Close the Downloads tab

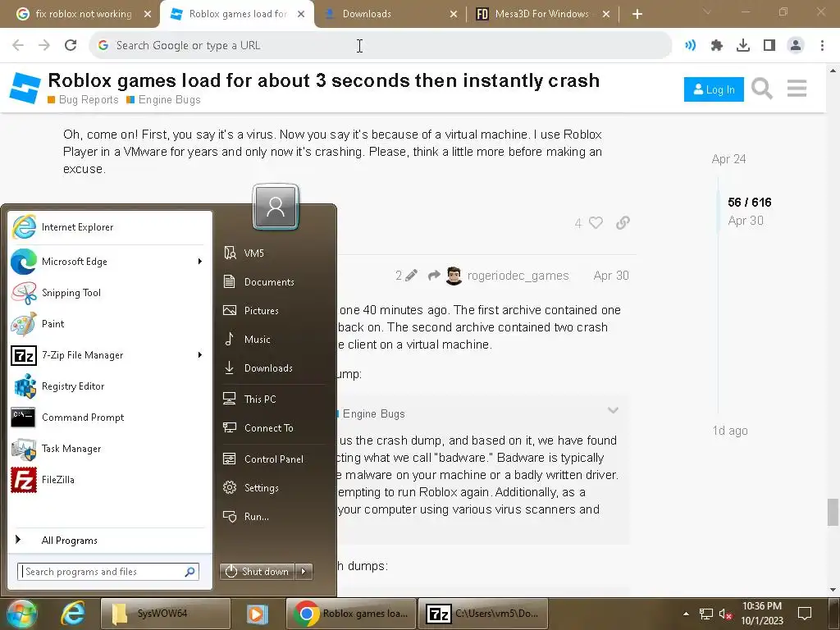click(453, 14)
